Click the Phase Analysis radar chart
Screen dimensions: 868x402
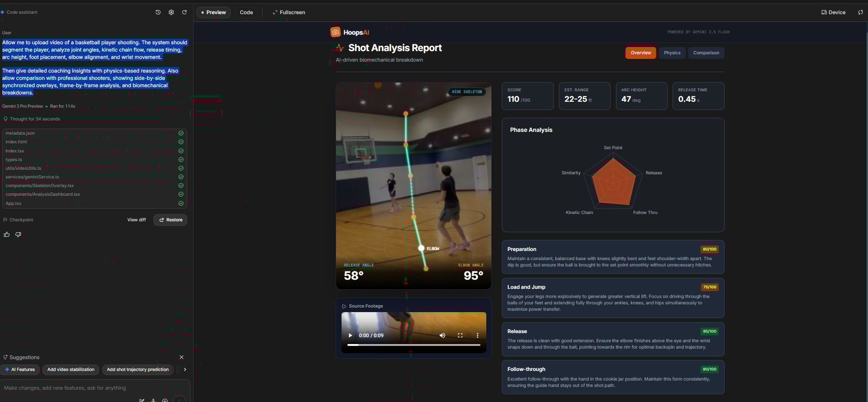pos(613,181)
